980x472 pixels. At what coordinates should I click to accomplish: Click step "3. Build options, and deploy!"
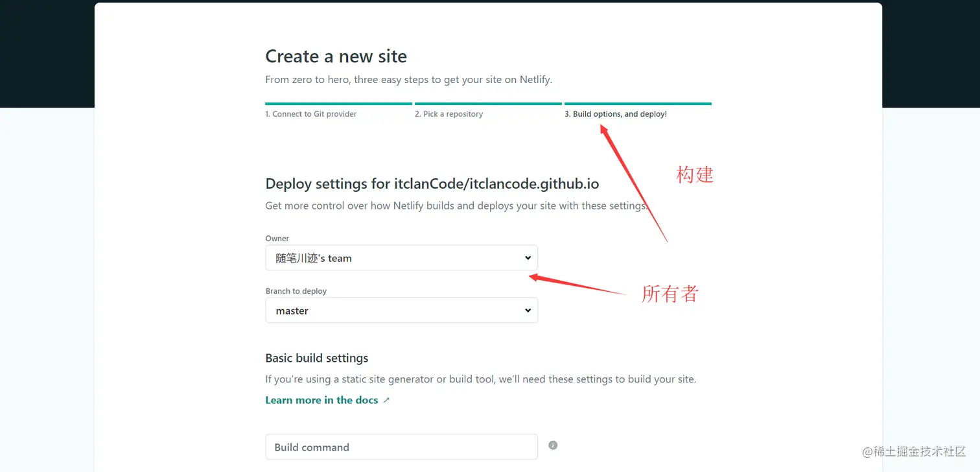click(x=616, y=113)
